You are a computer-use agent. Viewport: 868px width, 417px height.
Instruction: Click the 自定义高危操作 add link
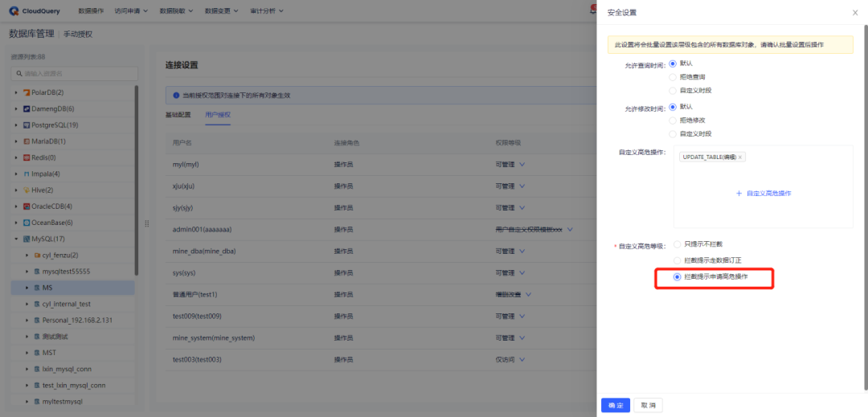764,194
